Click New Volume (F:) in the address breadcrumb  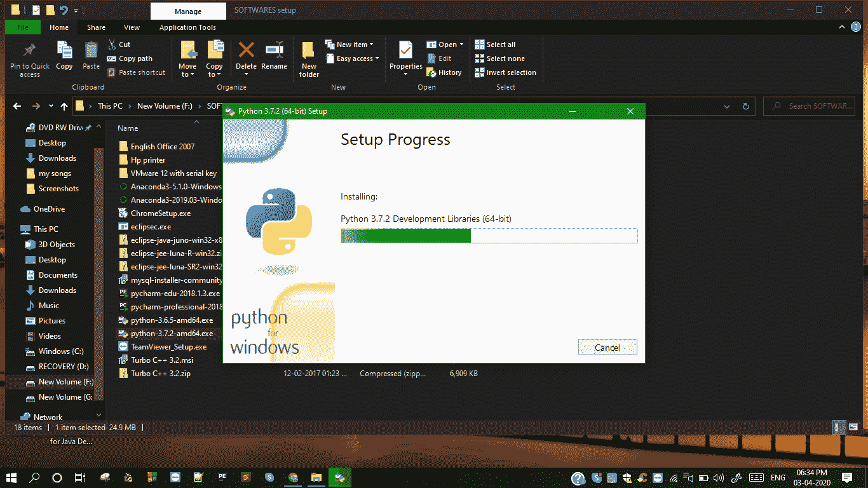coord(165,106)
